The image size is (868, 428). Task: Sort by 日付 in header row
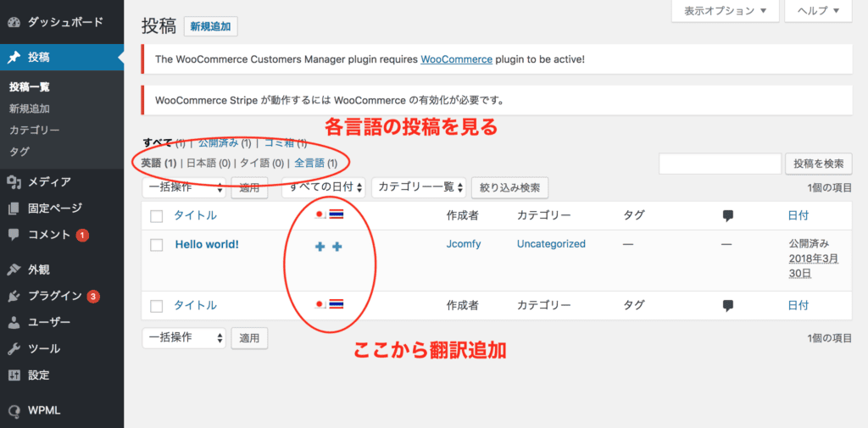pos(798,216)
